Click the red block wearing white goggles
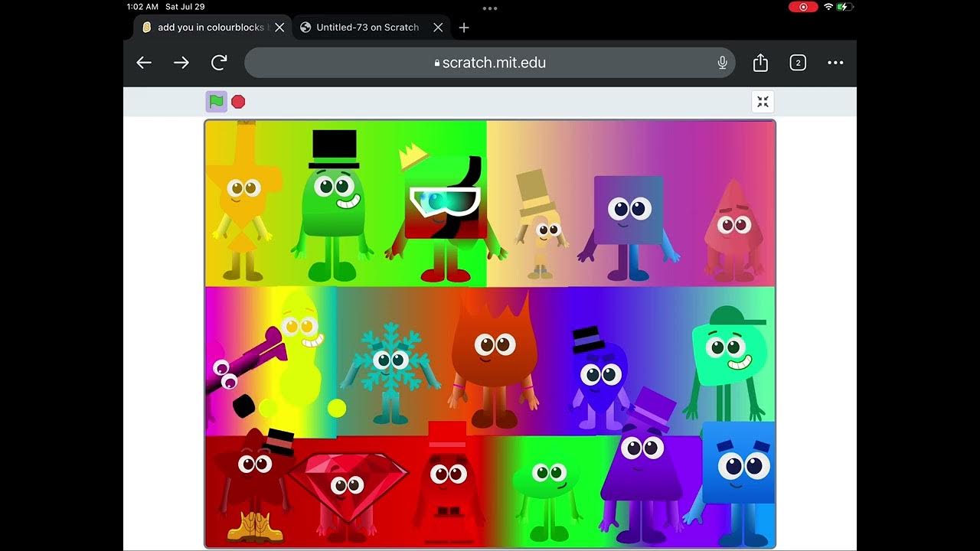Viewport: 980px width, 551px height. pos(446,214)
